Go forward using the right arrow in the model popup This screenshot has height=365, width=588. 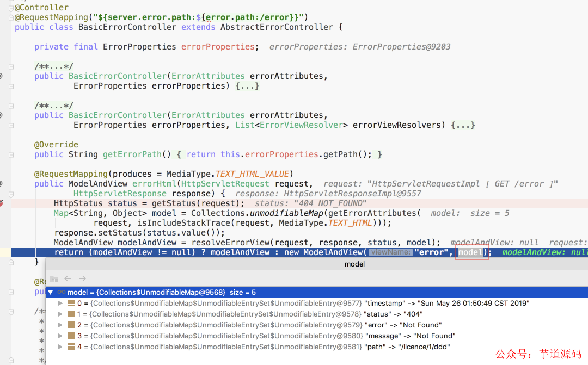coord(83,279)
